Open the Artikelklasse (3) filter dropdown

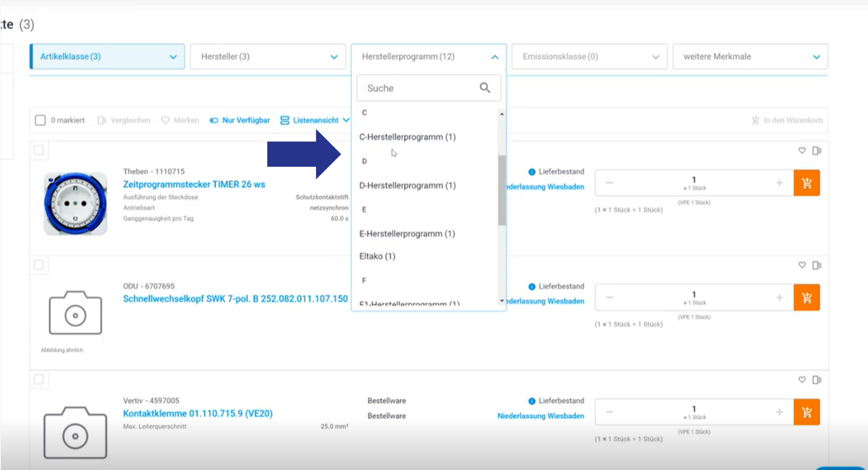coord(107,57)
